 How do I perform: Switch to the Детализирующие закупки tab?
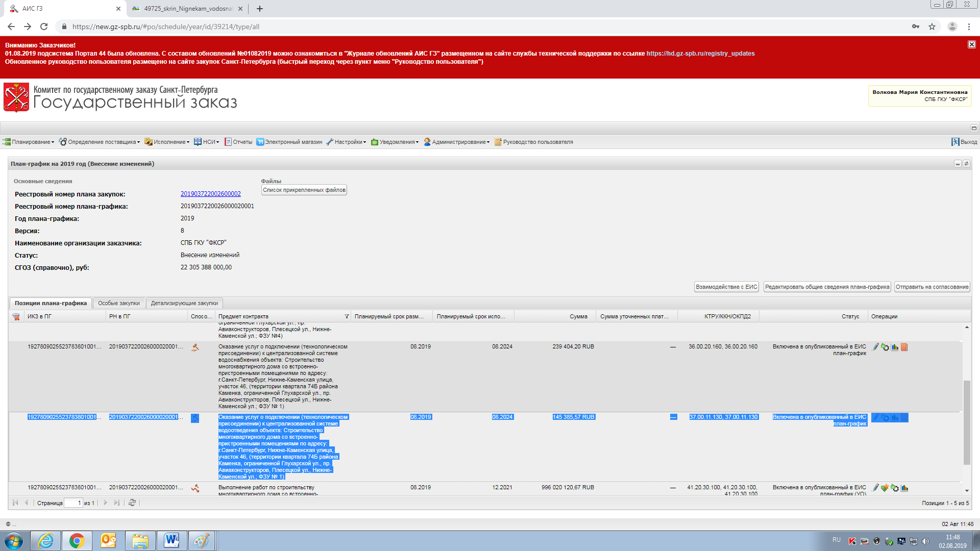pos(184,303)
